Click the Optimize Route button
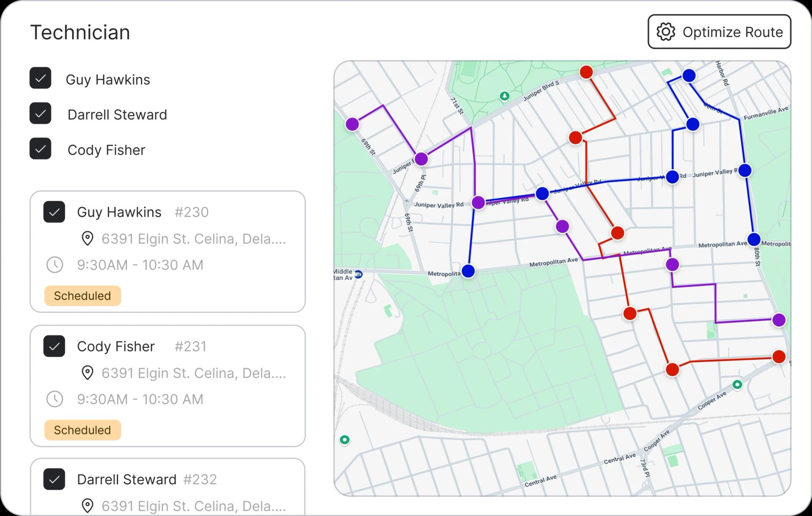 [x=719, y=31]
